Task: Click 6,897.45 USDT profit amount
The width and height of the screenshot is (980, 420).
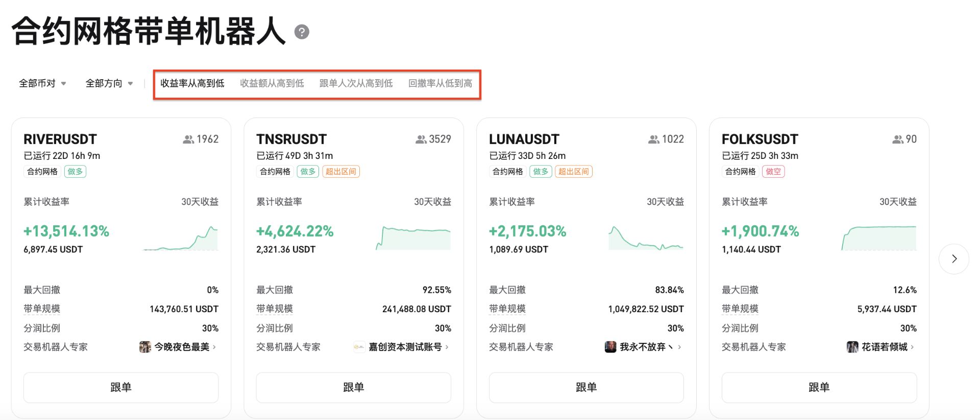Action: click(x=53, y=249)
